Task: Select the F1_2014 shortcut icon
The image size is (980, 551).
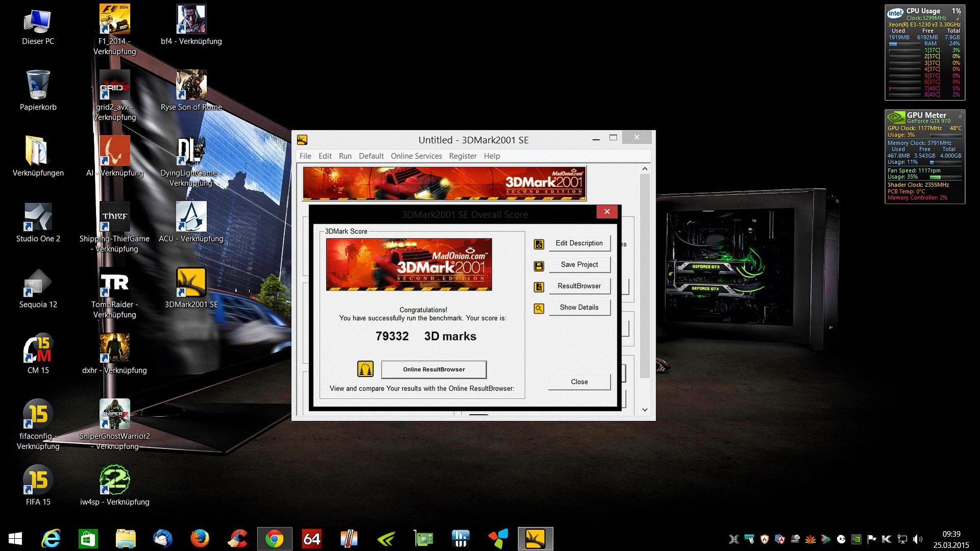Action: [114, 30]
